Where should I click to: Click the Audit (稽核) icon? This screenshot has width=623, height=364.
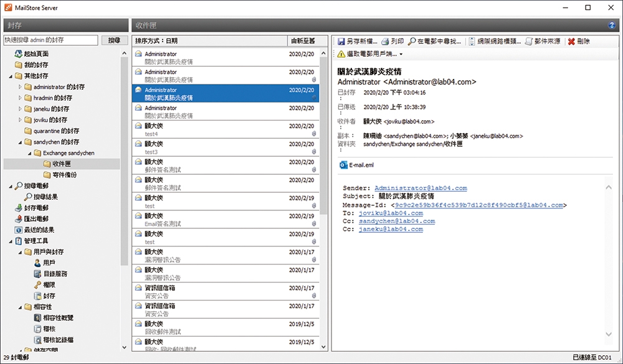(37, 329)
